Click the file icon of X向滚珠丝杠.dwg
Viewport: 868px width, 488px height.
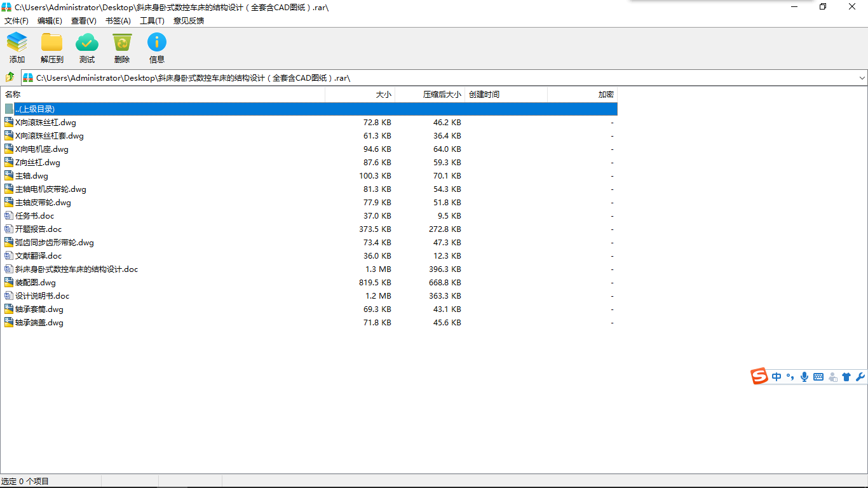[x=9, y=122]
